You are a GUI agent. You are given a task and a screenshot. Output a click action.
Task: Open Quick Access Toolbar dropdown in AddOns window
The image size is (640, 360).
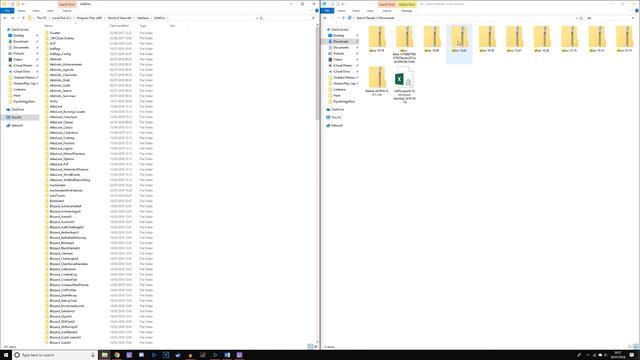(23, 4)
